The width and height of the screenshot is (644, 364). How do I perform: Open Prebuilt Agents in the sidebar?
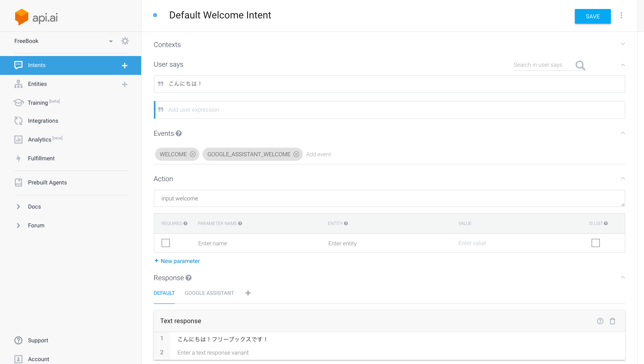point(47,182)
